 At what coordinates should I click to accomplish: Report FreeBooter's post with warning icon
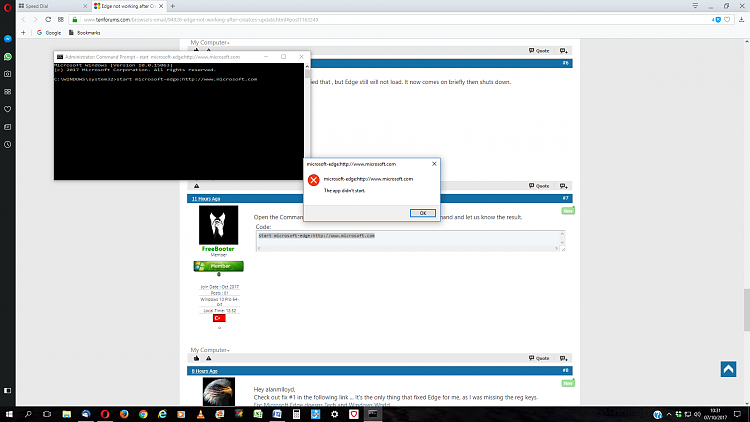(x=209, y=358)
